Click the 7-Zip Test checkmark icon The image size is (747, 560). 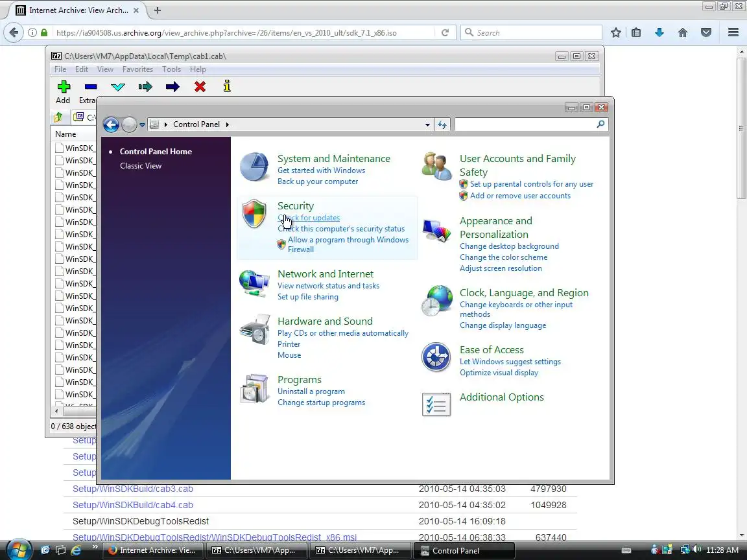point(117,87)
